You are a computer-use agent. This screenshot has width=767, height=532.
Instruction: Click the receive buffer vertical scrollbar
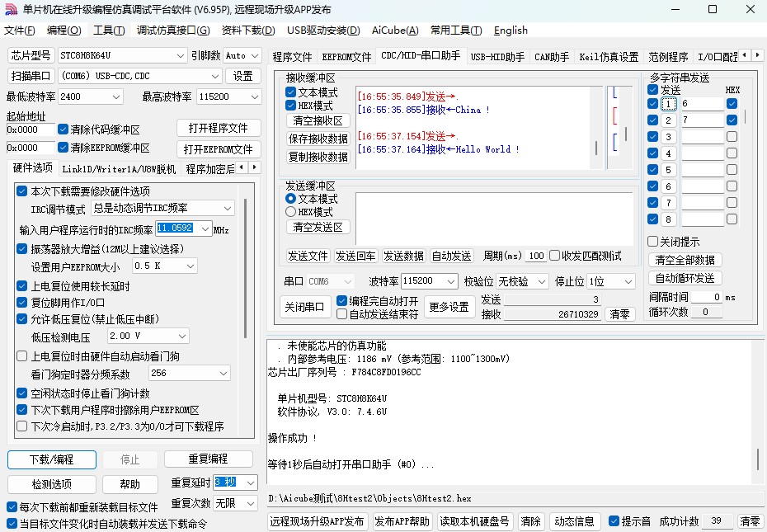point(595,148)
